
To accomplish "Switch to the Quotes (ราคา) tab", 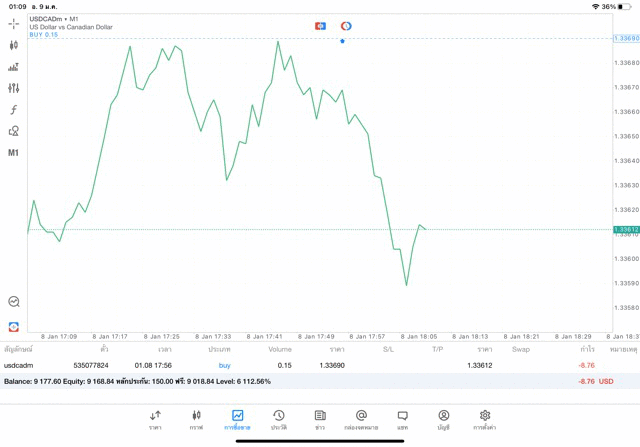I will click(x=155, y=419).
